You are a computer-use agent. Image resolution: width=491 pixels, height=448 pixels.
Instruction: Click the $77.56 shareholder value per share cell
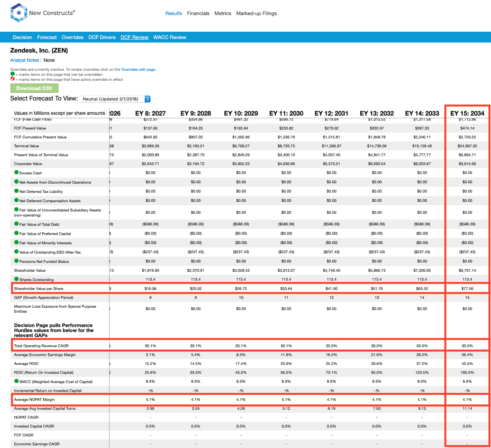(467, 288)
